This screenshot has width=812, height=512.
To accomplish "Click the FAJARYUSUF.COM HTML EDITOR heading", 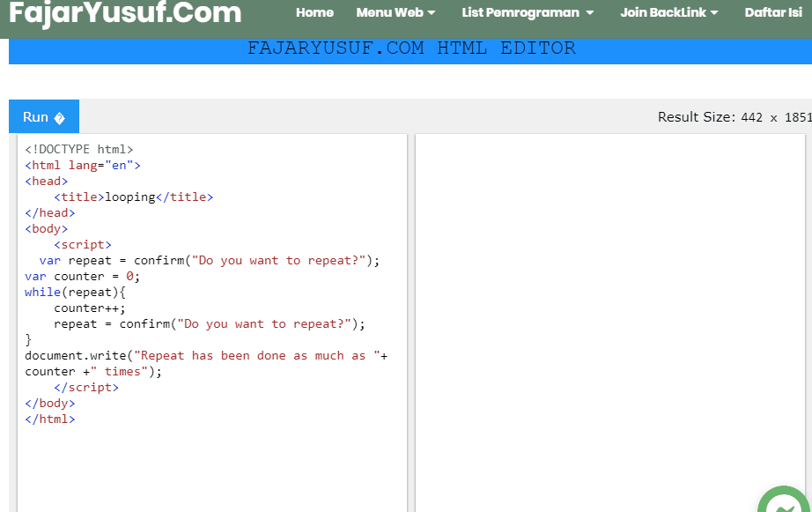I will pyautogui.click(x=411, y=48).
